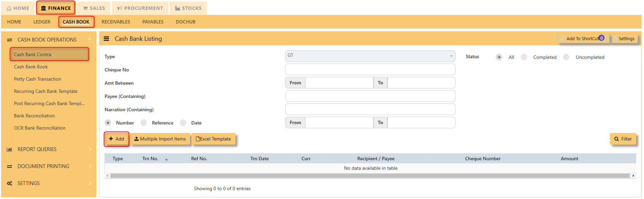Click the Stocks tab factory icon
Screen dimensions: 644x199
coord(178,8)
